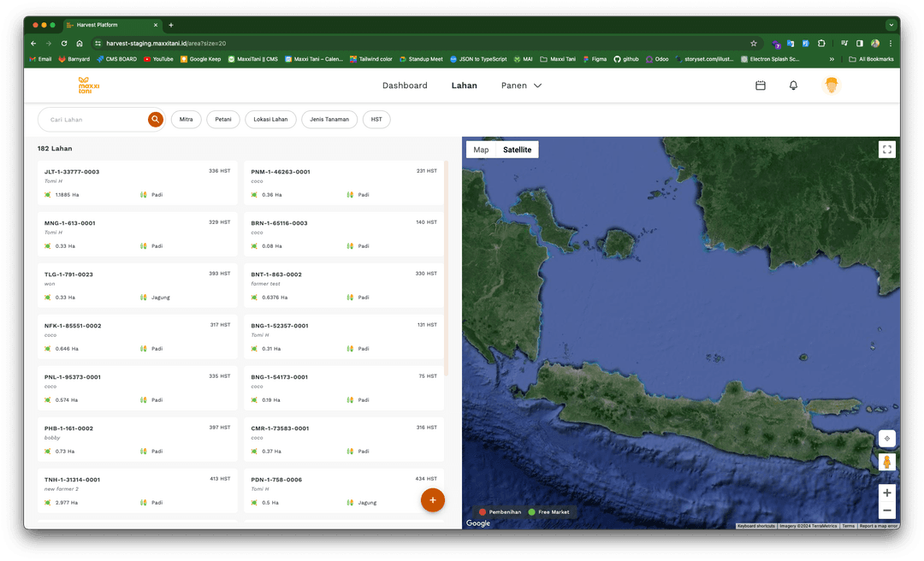Open the calendar icon in the header
The height and width of the screenshot is (561, 924).
pyautogui.click(x=760, y=86)
